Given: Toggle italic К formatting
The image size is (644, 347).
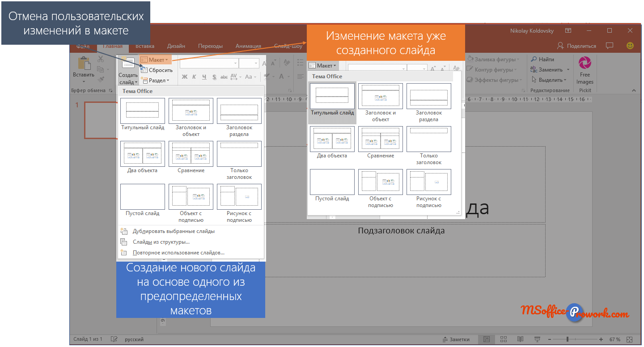Looking at the screenshot, I should [x=194, y=77].
